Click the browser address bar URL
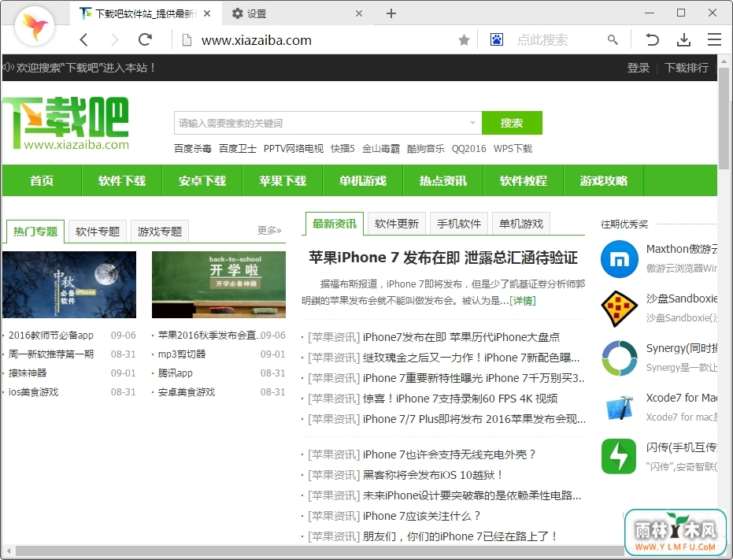The image size is (733, 560). [257, 40]
